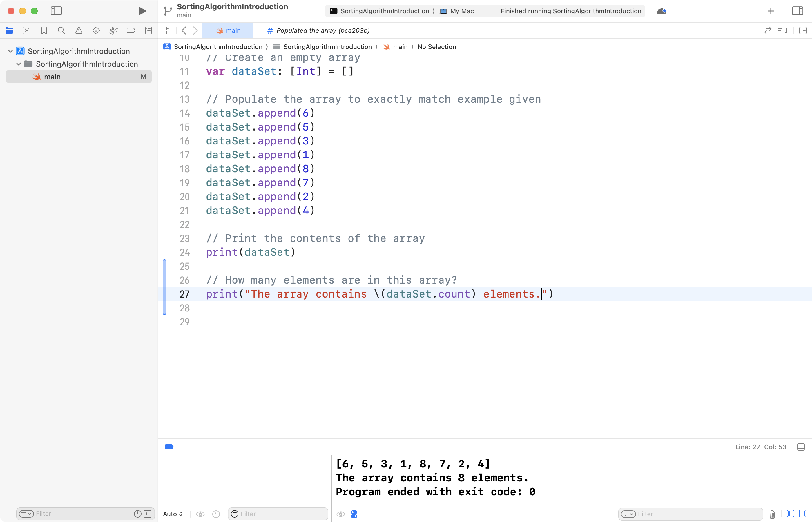Screen dimensions: 812x522
Task: Toggle the left navigator sidebar
Action: (56, 11)
